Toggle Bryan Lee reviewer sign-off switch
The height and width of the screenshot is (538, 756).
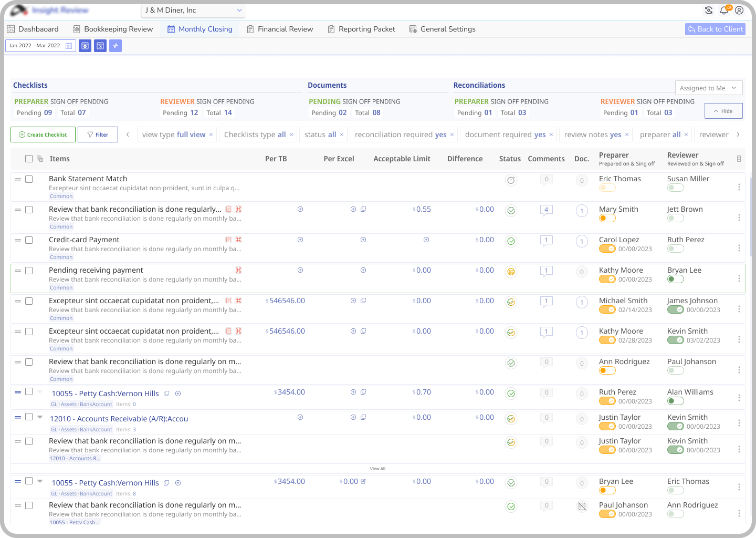click(x=675, y=279)
